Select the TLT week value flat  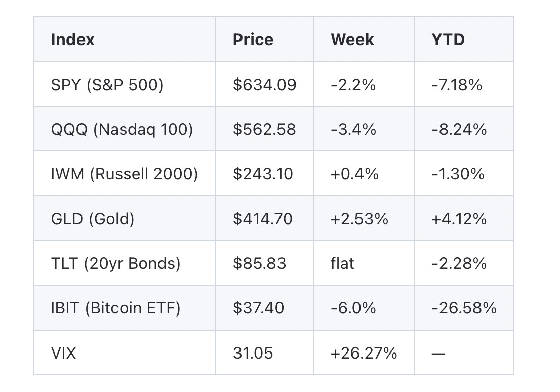click(x=342, y=263)
